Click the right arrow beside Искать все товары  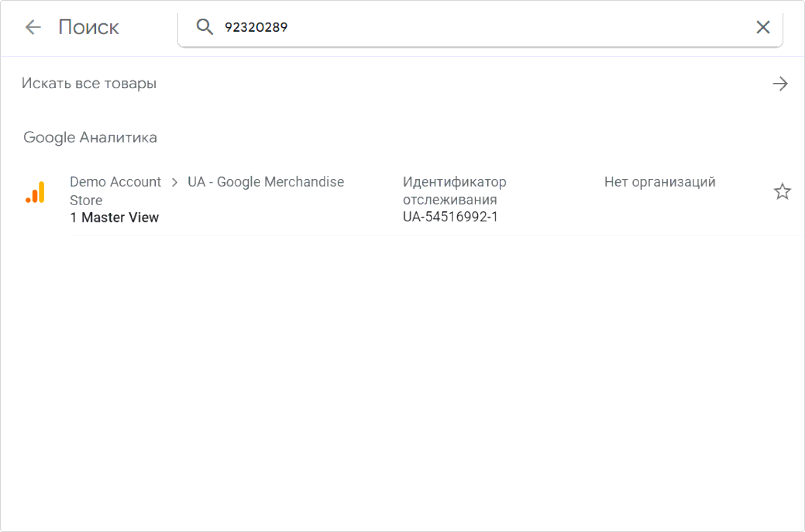click(x=780, y=84)
